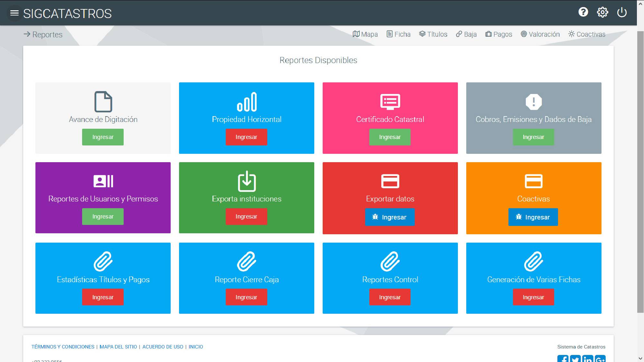Open the Facebook social icon in footer
The image size is (644, 362).
[x=563, y=359]
